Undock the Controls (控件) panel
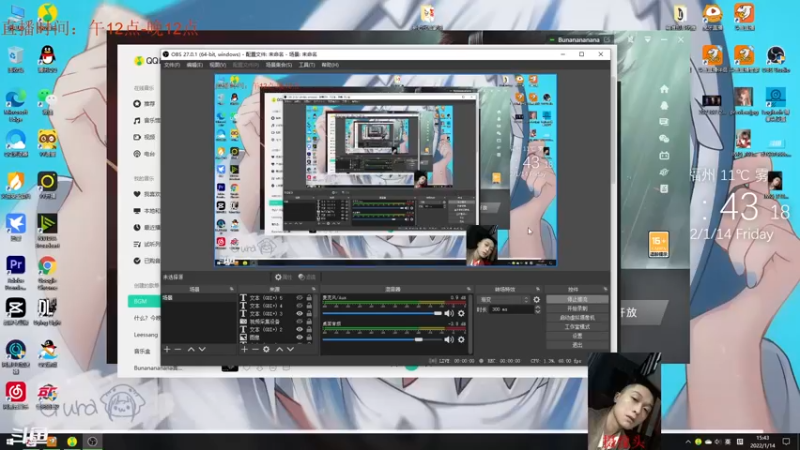This screenshot has width=800, height=450. tap(605, 289)
